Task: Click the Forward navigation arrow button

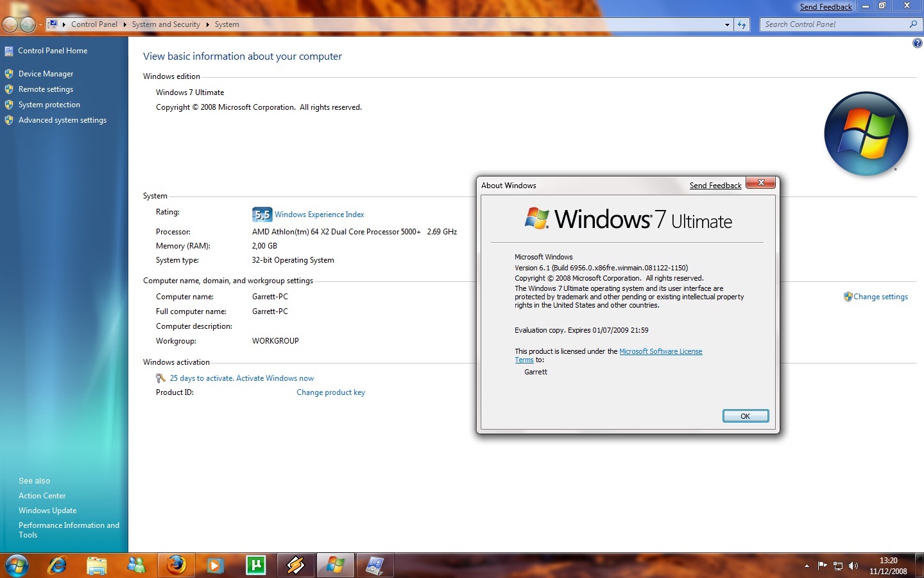Action: click(28, 24)
